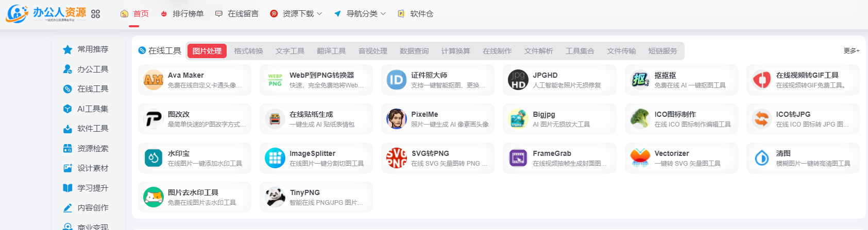Click the Bigjpg icon
Screen dimensions: 868x230
click(518, 119)
